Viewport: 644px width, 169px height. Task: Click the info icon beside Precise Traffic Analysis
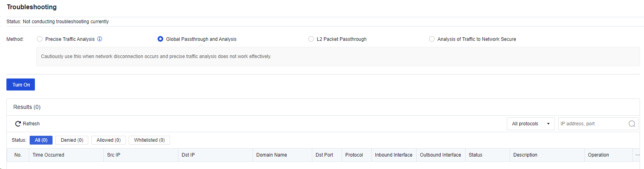point(100,39)
